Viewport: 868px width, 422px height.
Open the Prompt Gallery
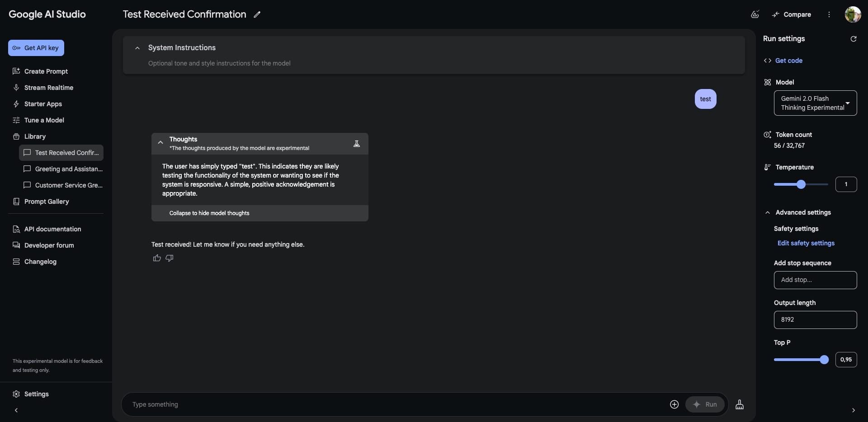pos(47,202)
